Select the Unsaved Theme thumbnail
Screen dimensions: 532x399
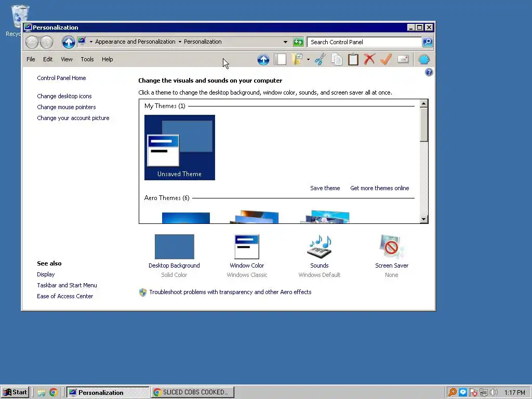(x=179, y=148)
